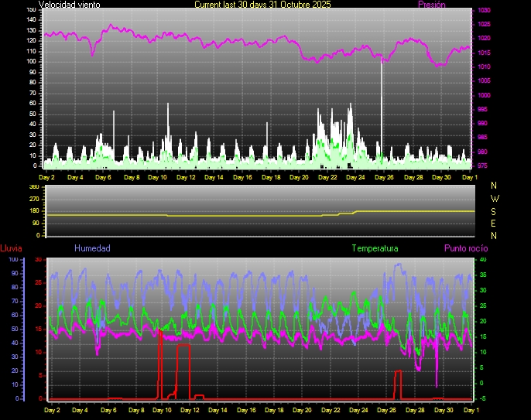This screenshot has height=420, width=531.
Task: Click the green 'Temperatura' legend label
Action: tap(375, 248)
